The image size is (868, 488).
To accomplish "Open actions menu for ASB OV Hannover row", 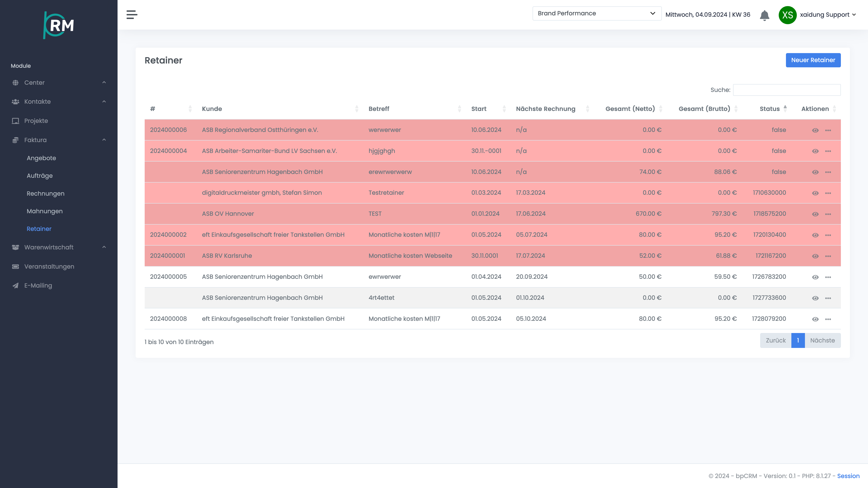I will (x=828, y=214).
